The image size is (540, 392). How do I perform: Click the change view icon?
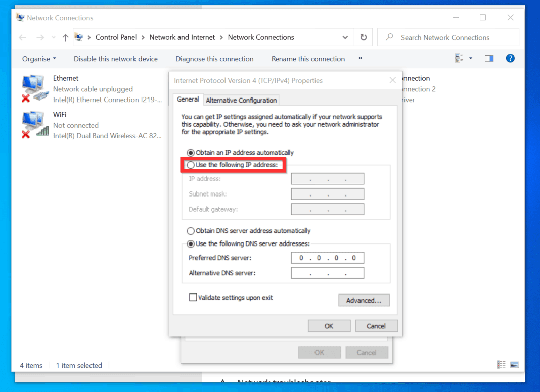[x=459, y=58]
